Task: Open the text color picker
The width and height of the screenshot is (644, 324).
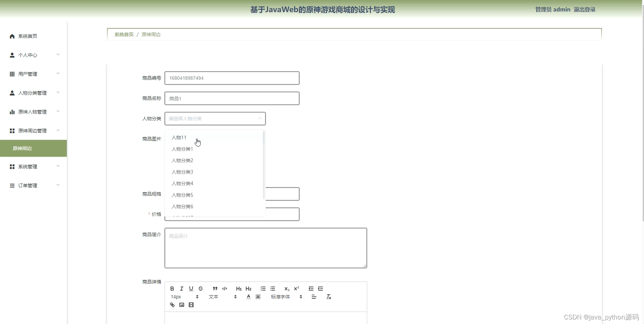Action: pos(248,297)
